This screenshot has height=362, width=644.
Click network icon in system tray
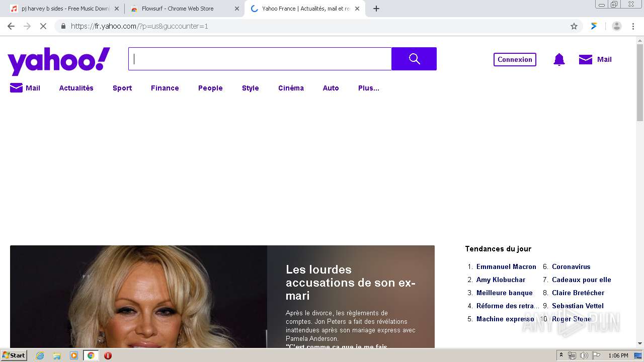coord(572,355)
